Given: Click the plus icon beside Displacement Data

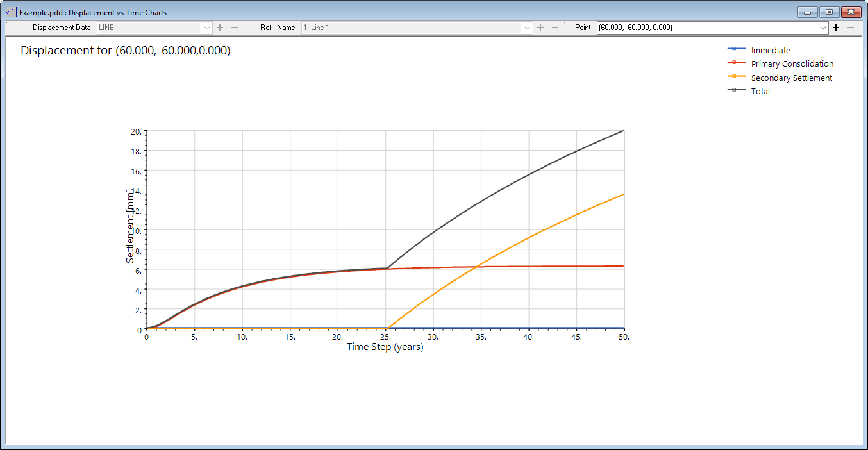Looking at the screenshot, I should tap(220, 28).
